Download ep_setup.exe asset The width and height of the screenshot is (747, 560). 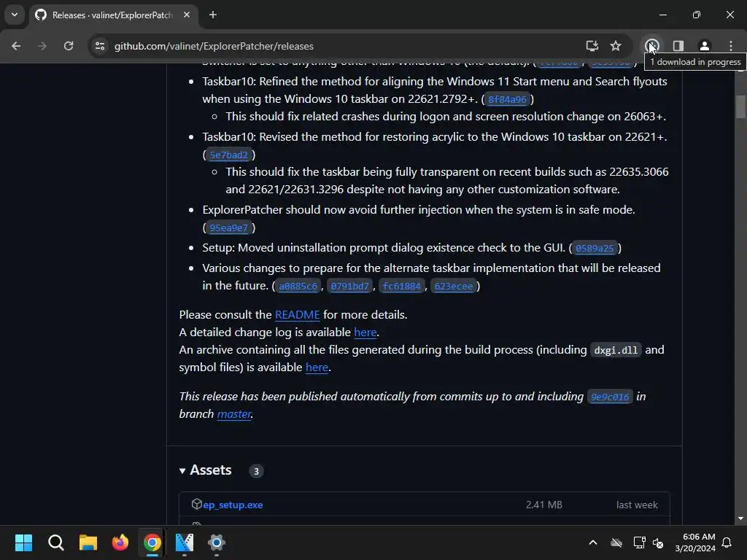point(233,505)
